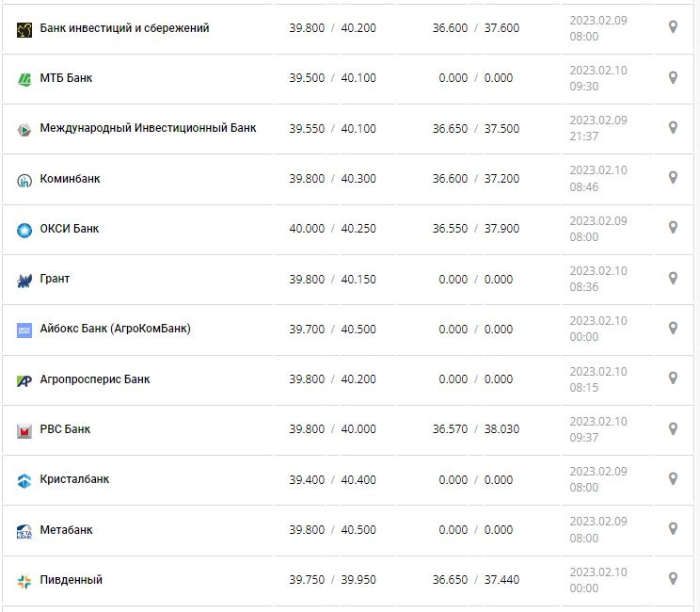Click ОКСИ Банк rate 40.000 / 40.250
Image resolution: width=700 pixels, height=612 pixels.
(332, 229)
